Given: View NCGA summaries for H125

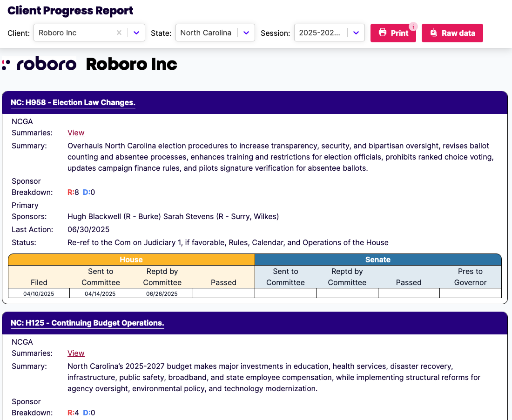Looking at the screenshot, I should [76, 353].
